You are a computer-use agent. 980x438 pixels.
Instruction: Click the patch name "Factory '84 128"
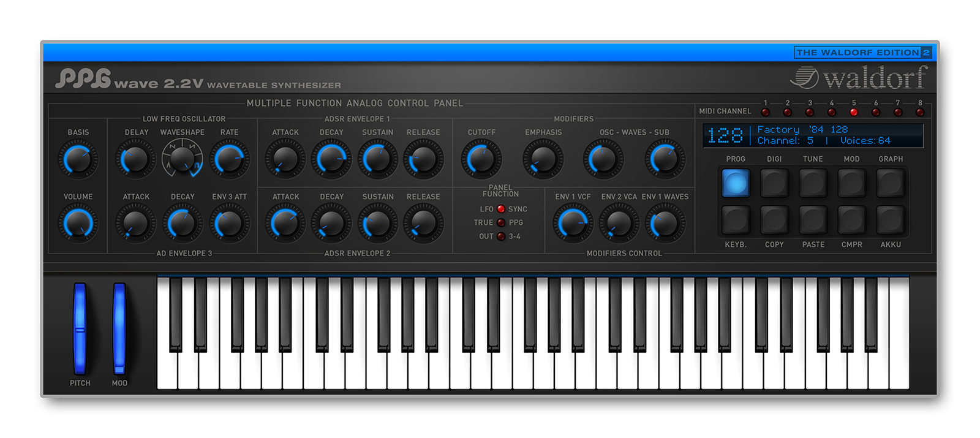[802, 129]
